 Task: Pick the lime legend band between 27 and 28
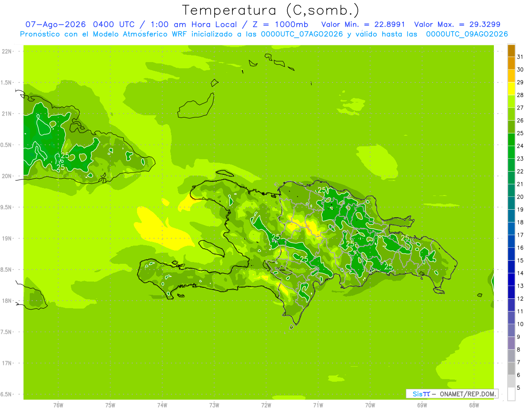511,102
